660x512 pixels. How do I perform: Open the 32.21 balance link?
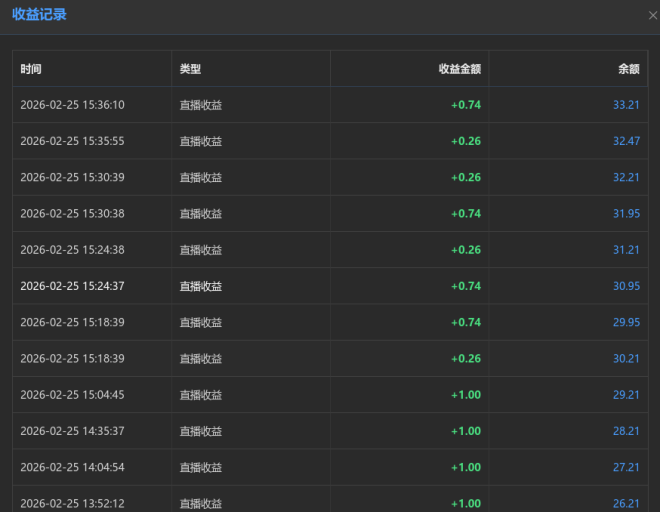click(x=626, y=177)
